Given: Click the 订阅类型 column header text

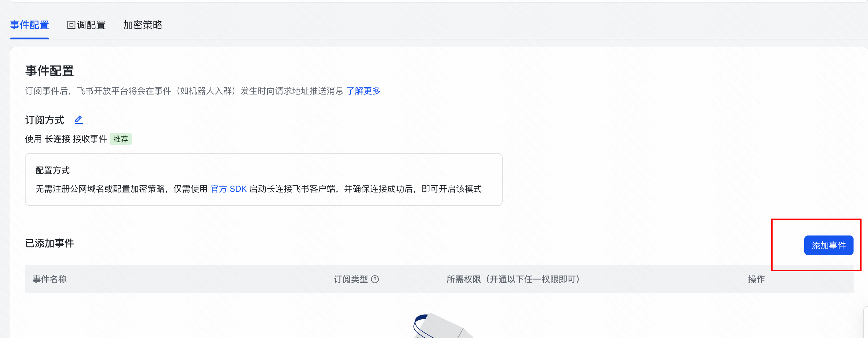Looking at the screenshot, I should click(x=351, y=279).
